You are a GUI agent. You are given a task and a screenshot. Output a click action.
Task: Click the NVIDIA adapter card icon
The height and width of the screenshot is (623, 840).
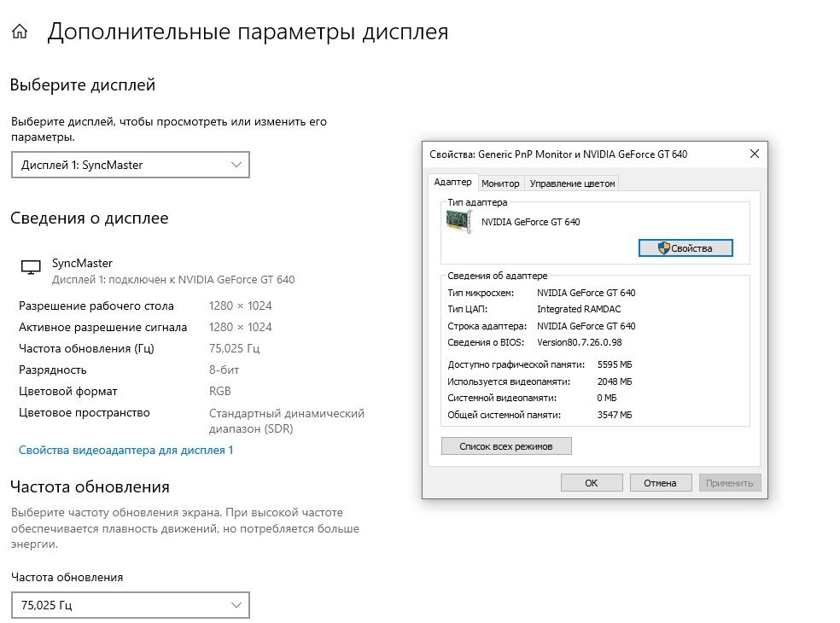pos(459,222)
